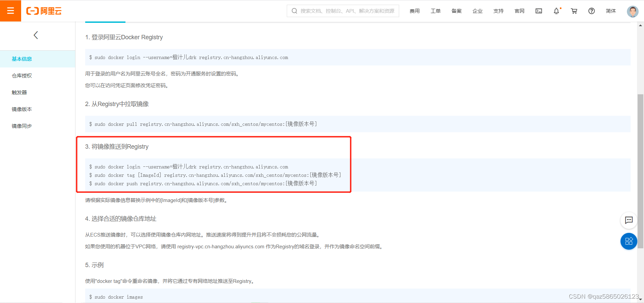Click the user avatar picture
The image size is (644, 303).
pos(632,11)
